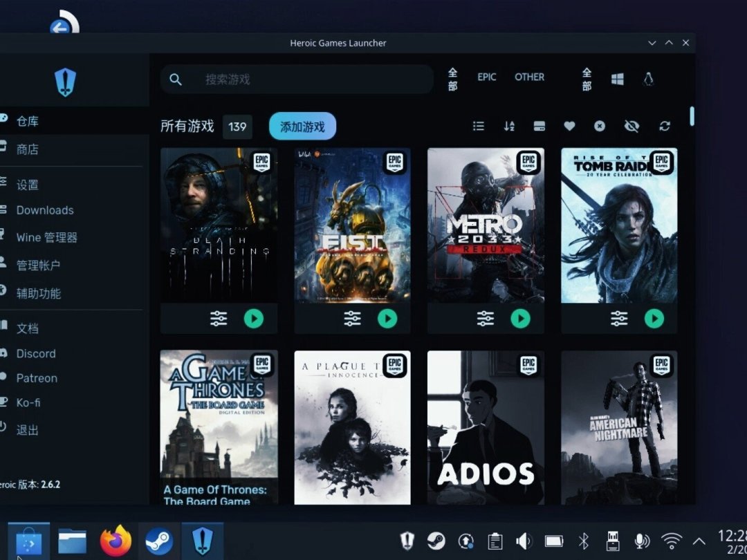Sort library by installed status
The width and height of the screenshot is (747, 560).
click(539, 126)
